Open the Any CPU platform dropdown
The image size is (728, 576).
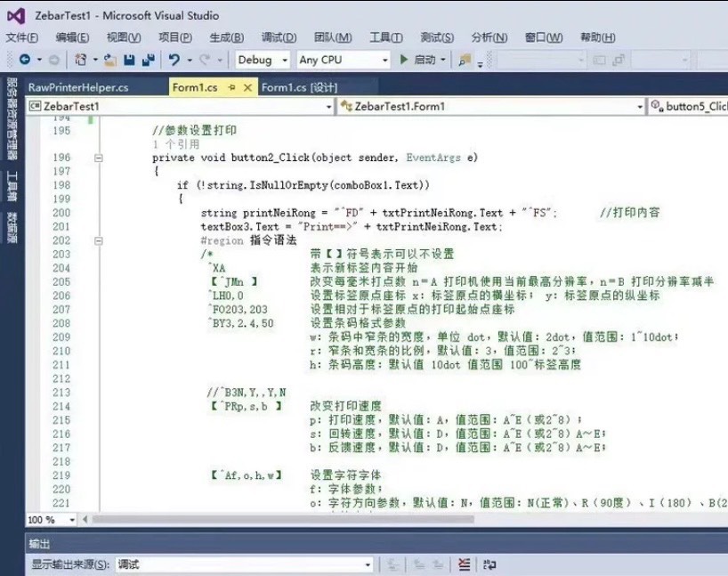344,60
